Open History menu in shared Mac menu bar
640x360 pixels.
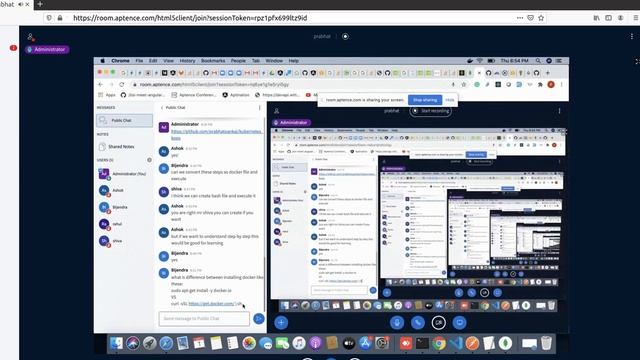click(187, 60)
